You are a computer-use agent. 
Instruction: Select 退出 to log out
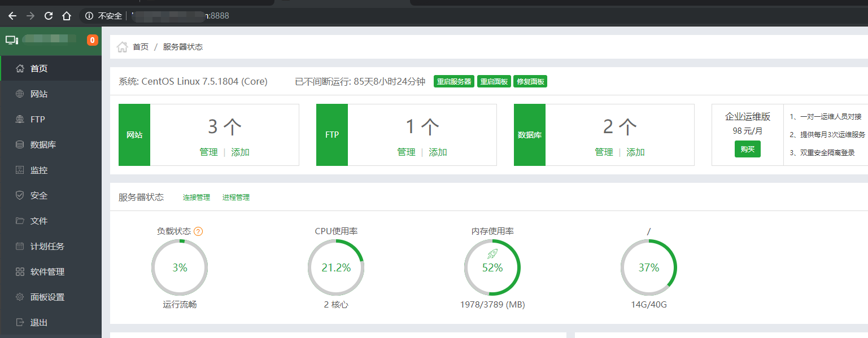click(x=51, y=322)
